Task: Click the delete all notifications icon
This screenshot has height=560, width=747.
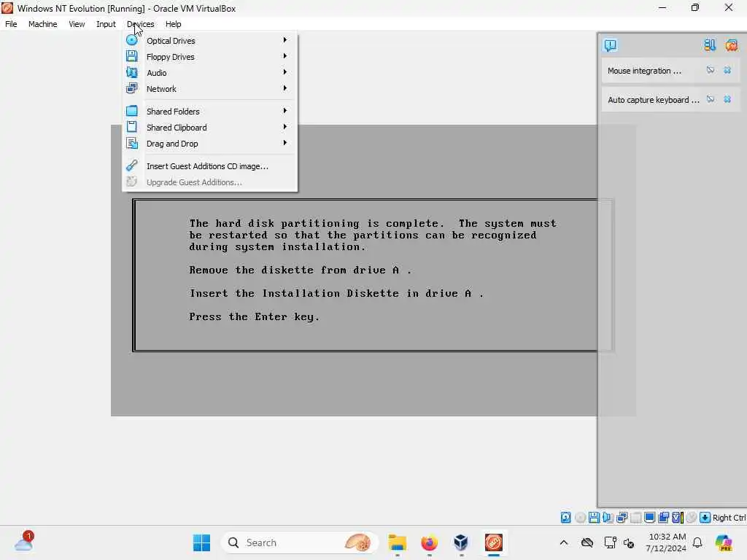Action: (x=731, y=45)
